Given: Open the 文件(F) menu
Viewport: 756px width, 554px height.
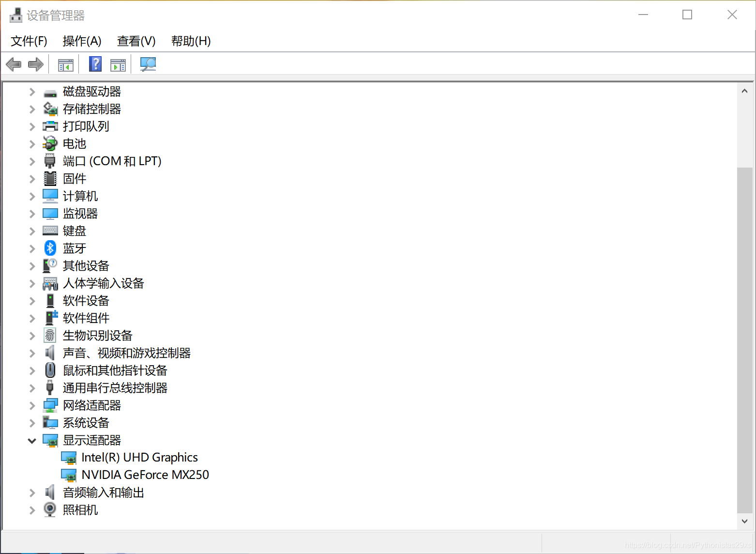Looking at the screenshot, I should point(29,41).
